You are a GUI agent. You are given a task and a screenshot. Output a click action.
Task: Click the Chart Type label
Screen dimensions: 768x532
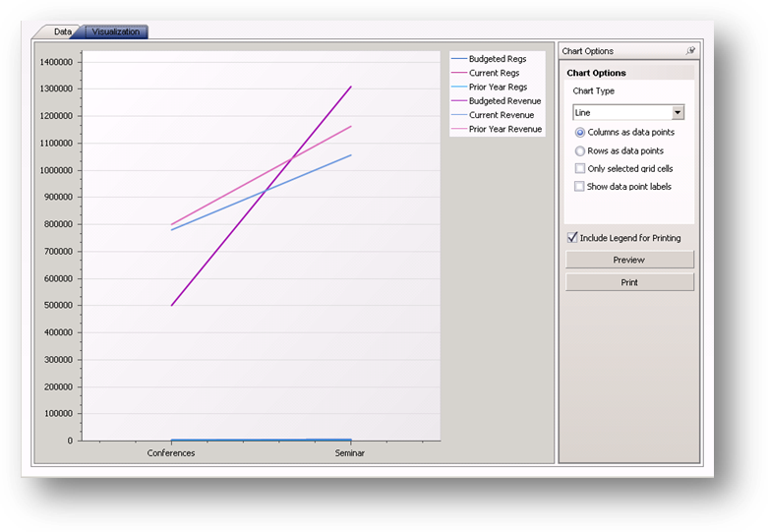tap(593, 91)
